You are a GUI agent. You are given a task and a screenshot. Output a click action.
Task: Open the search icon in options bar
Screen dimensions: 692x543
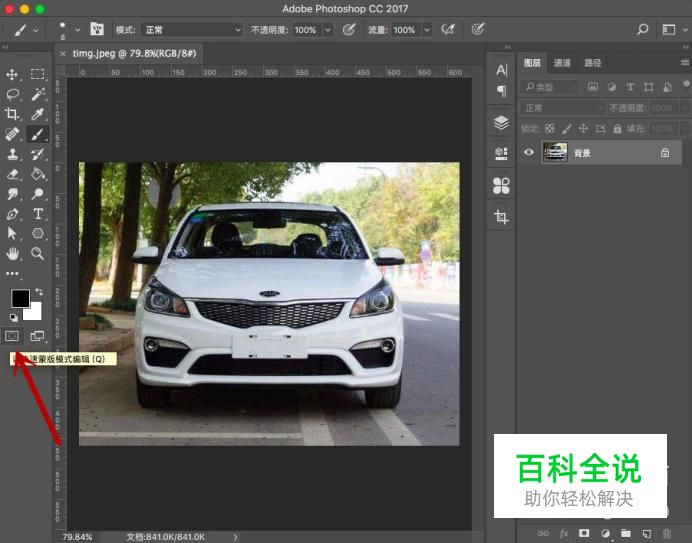coord(643,30)
